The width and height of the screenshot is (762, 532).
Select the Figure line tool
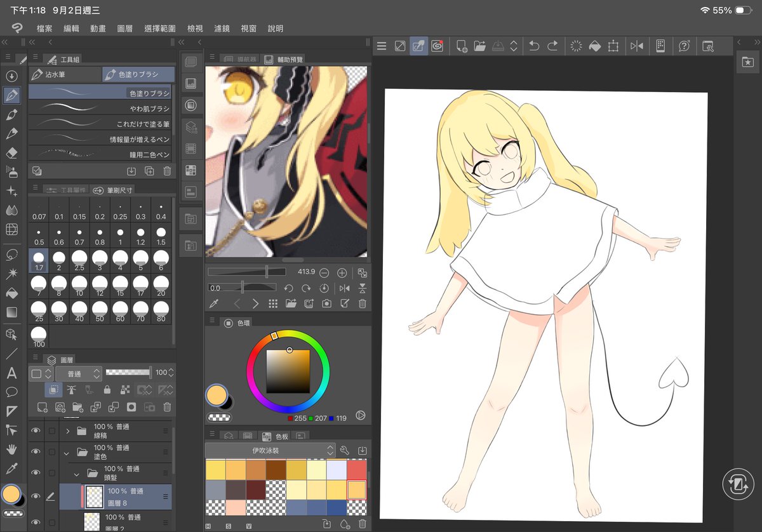pos(11,354)
